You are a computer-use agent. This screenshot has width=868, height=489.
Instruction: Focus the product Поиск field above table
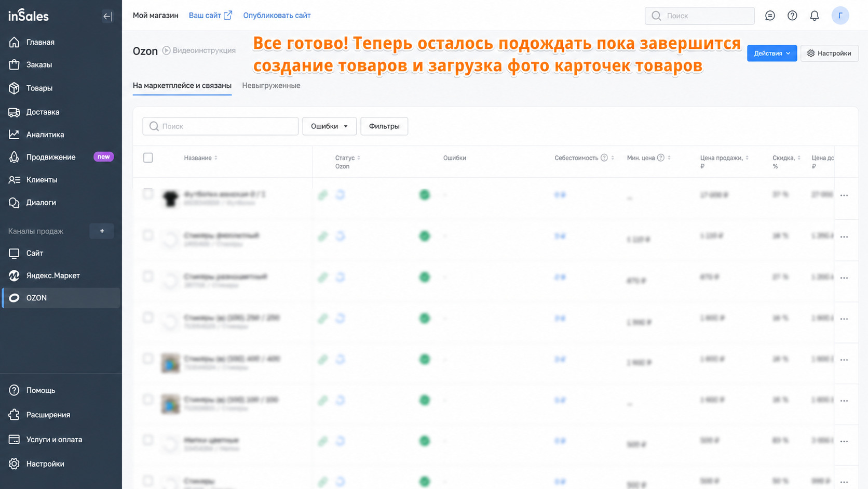click(221, 126)
